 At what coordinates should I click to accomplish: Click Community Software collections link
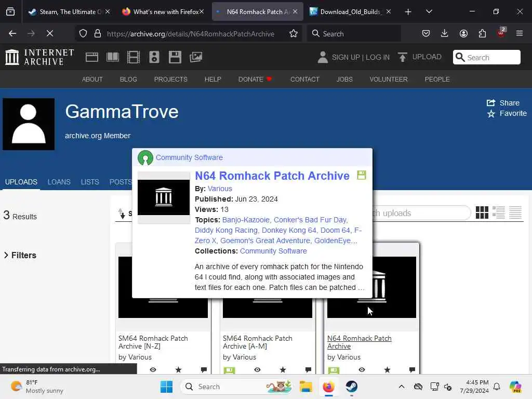(273, 251)
